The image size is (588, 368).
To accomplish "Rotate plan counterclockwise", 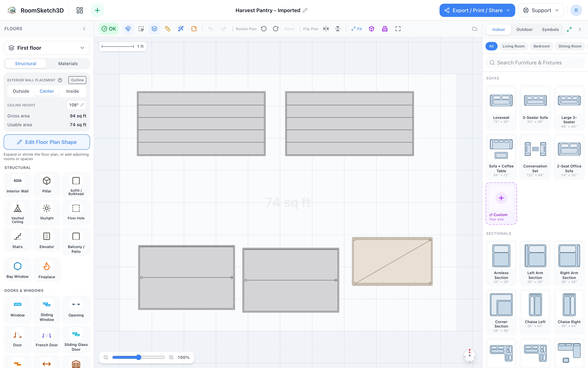I will coord(264,29).
